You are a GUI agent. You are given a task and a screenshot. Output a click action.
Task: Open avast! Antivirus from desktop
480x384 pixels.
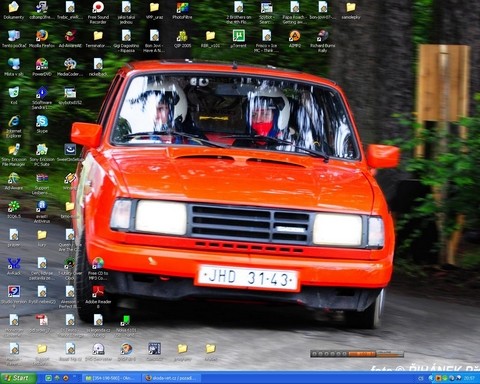click(x=42, y=212)
